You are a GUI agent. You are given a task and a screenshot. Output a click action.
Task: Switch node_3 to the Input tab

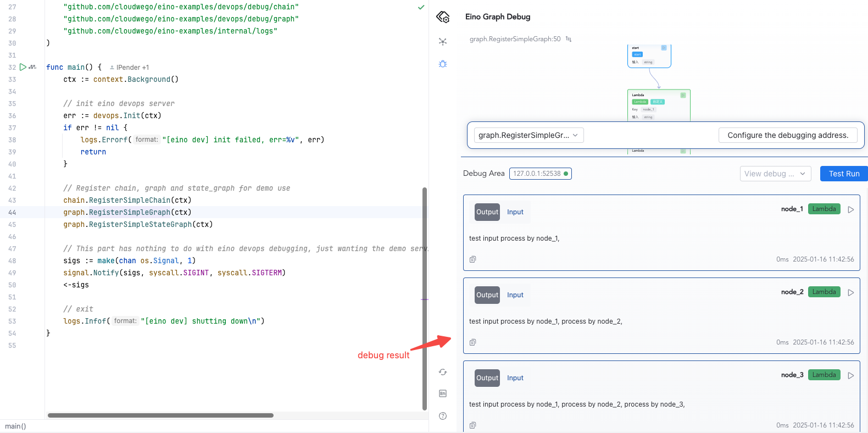(x=515, y=378)
